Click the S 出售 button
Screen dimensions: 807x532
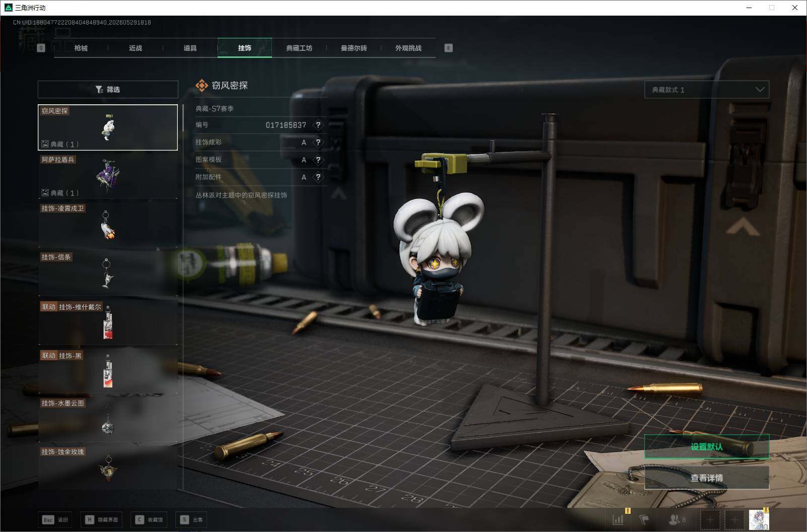tap(192, 519)
